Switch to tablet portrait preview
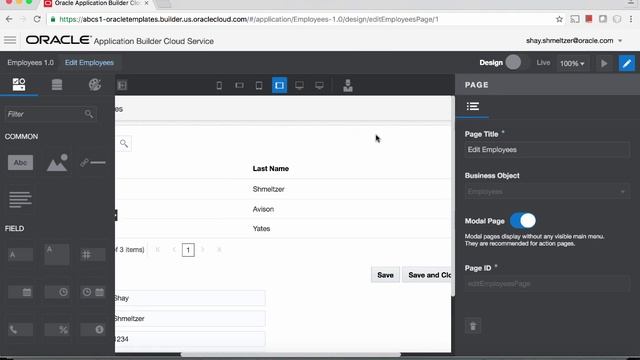 click(259, 85)
